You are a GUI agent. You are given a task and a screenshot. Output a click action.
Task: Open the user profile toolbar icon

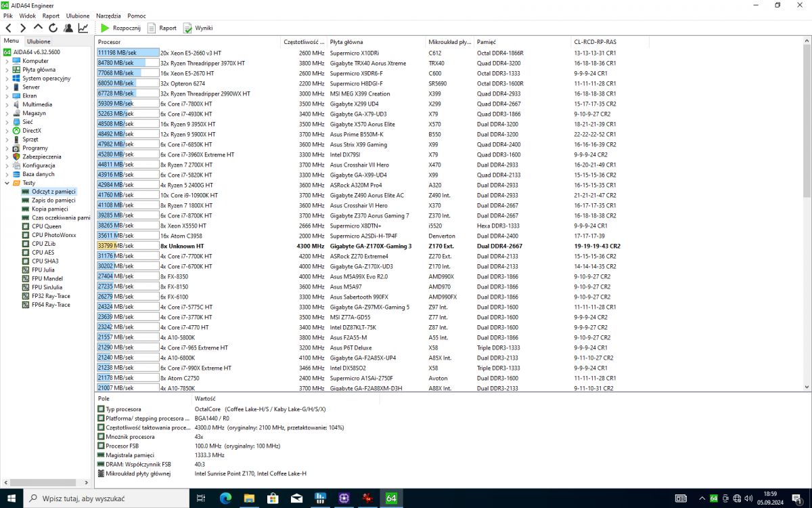[x=68, y=28]
